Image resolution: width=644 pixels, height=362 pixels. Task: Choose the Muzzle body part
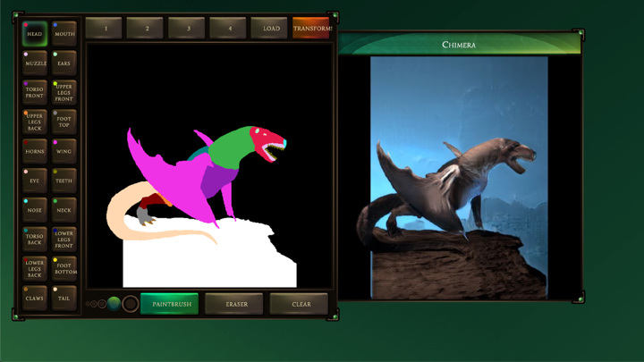pyautogui.click(x=35, y=63)
